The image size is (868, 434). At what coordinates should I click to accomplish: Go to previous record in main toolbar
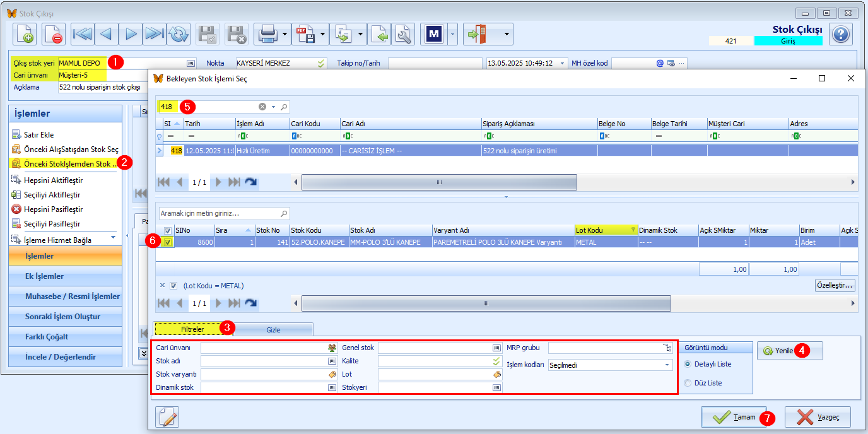coord(106,34)
